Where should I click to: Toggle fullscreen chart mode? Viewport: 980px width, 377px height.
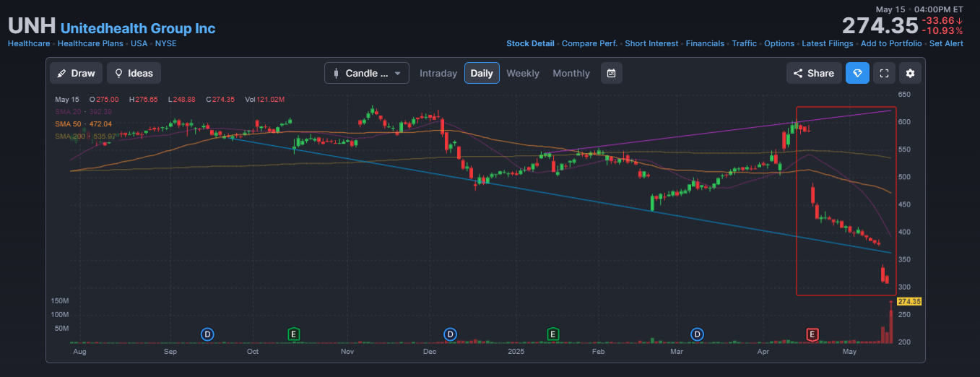tap(884, 73)
